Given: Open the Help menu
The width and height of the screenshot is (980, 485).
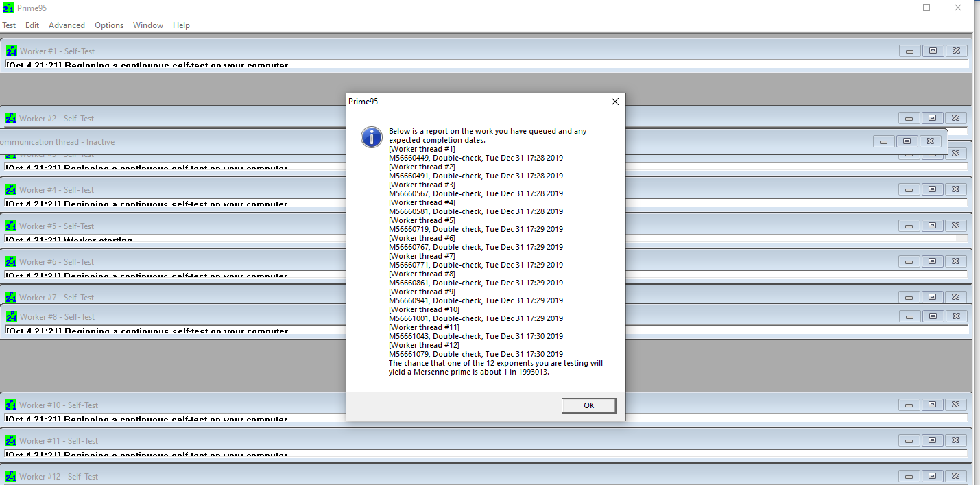Looking at the screenshot, I should point(181,25).
